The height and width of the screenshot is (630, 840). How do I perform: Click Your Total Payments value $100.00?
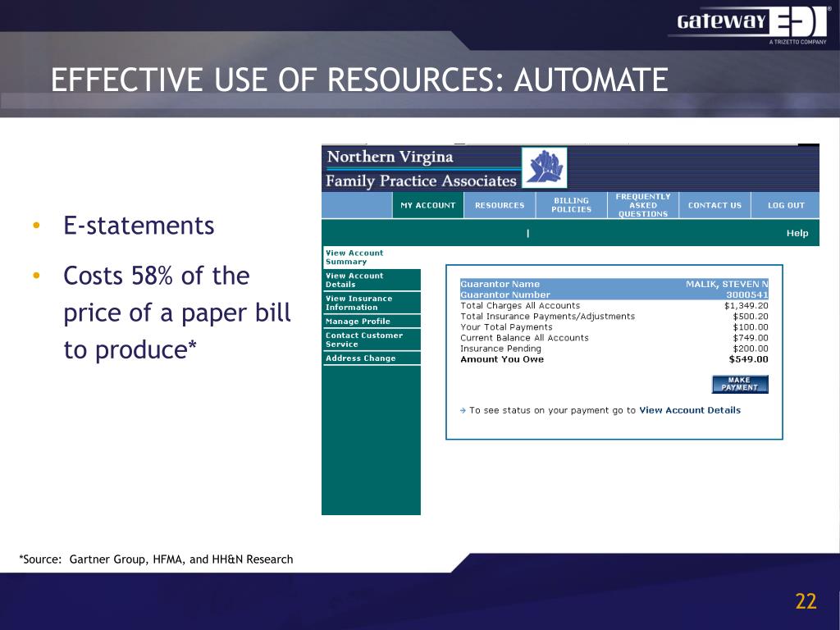pos(751,327)
